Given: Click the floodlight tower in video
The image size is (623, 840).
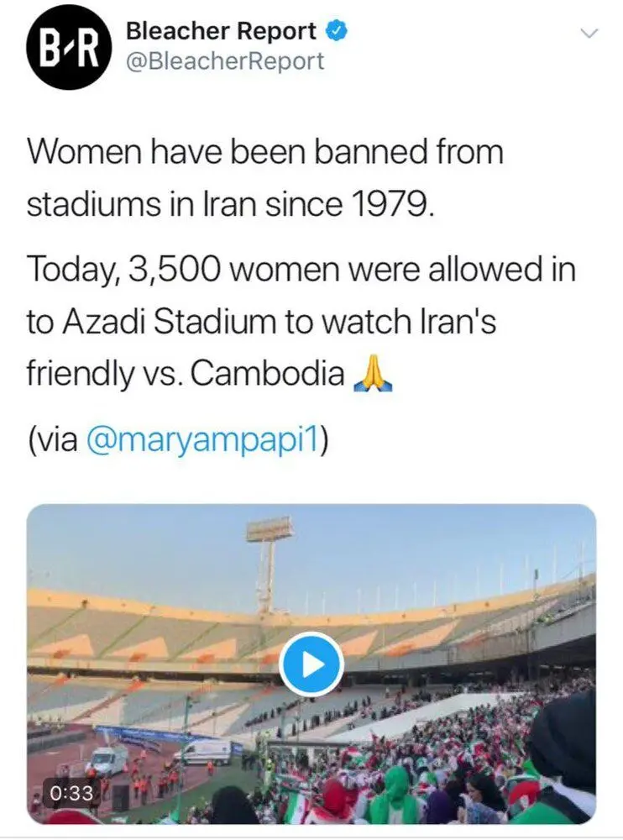Looking at the screenshot, I should [269, 563].
